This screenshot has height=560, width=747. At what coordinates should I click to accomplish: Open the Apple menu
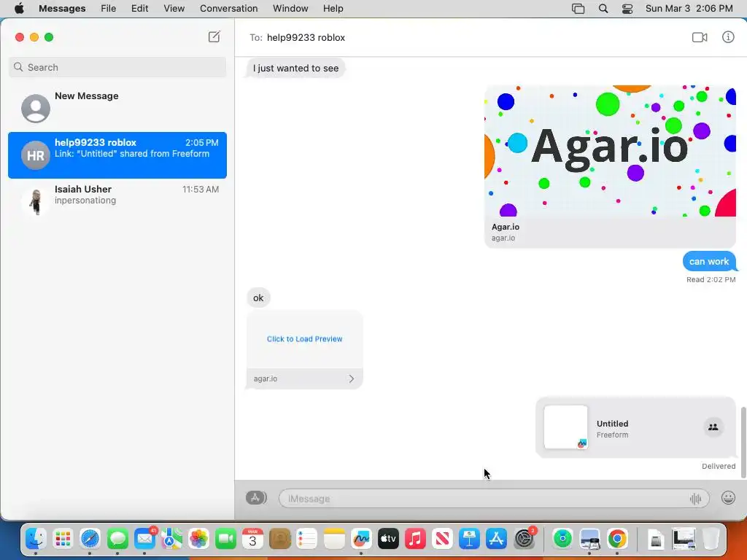point(19,9)
